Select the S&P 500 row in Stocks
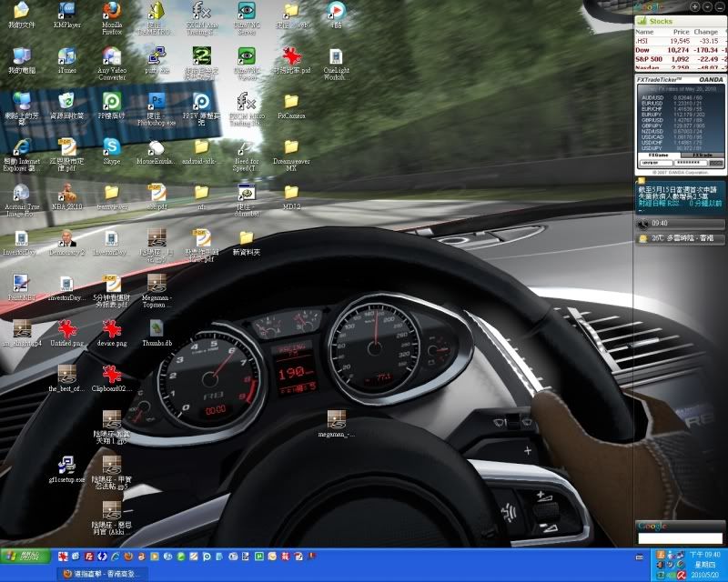 point(681,59)
